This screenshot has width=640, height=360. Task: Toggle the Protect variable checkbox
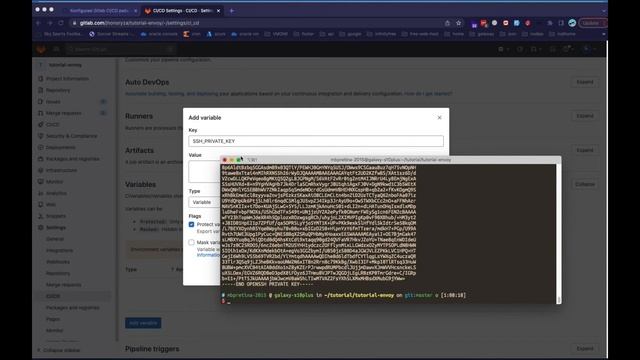point(191,224)
